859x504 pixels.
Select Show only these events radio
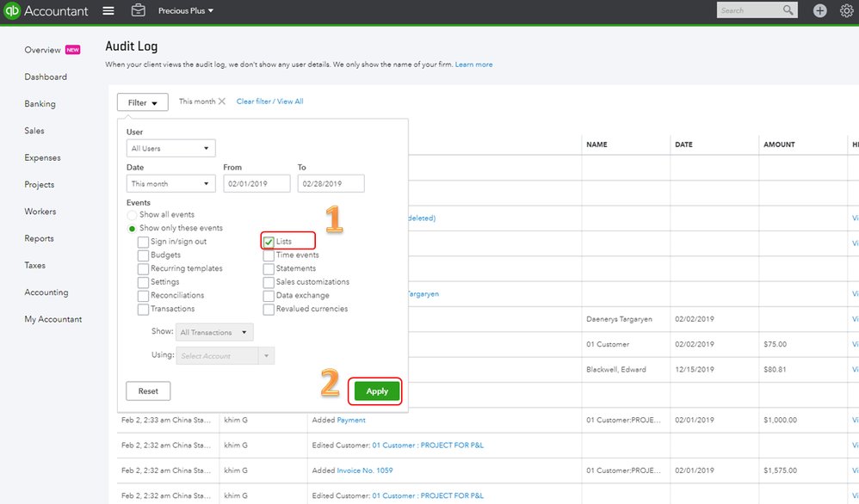click(132, 228)
